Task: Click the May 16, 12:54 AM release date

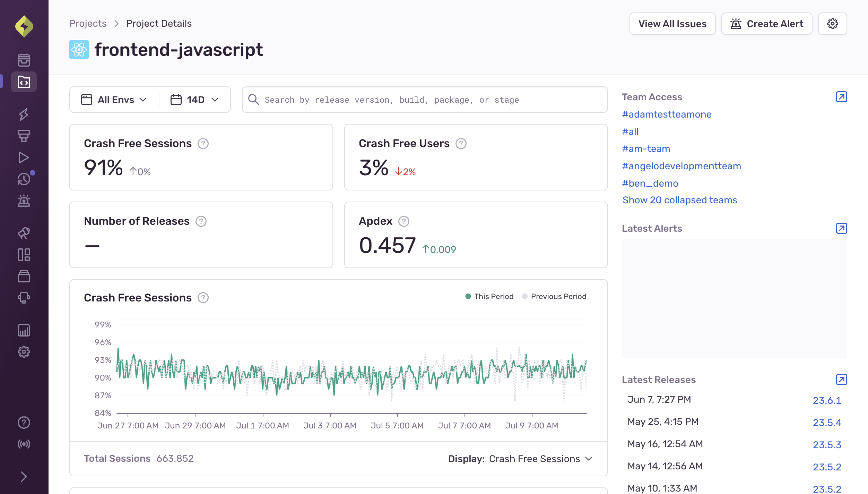Action: (x=665, y=444)
